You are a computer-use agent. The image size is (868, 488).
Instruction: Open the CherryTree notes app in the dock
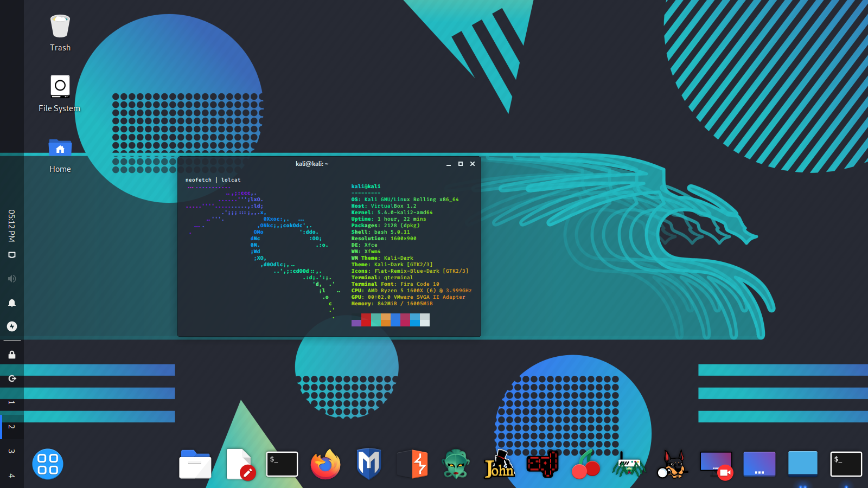pyautogui.click(x=586, y=464)
